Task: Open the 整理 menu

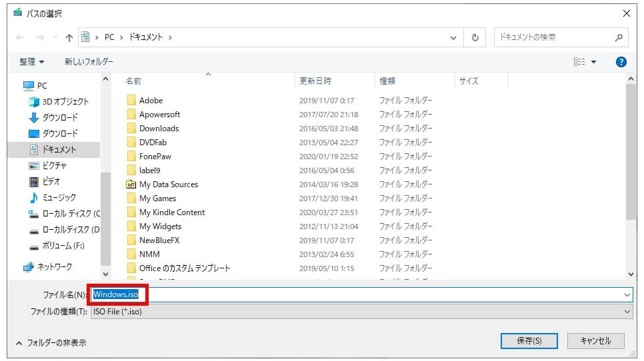Action: [x=31, y=61]
